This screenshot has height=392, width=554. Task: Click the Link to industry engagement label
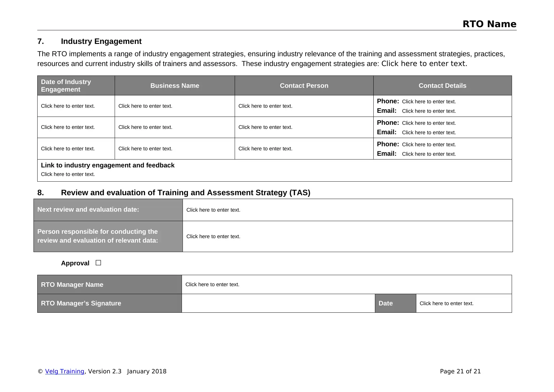click(108, 166)
